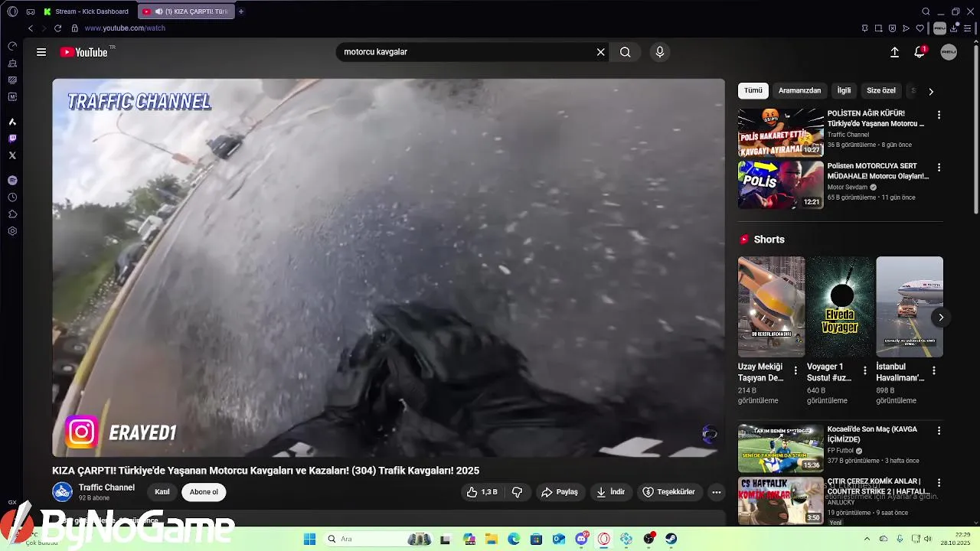Open Twitch in the Opera sidebar
Viewport: 980px width, 551px height.
coord(12,139)
